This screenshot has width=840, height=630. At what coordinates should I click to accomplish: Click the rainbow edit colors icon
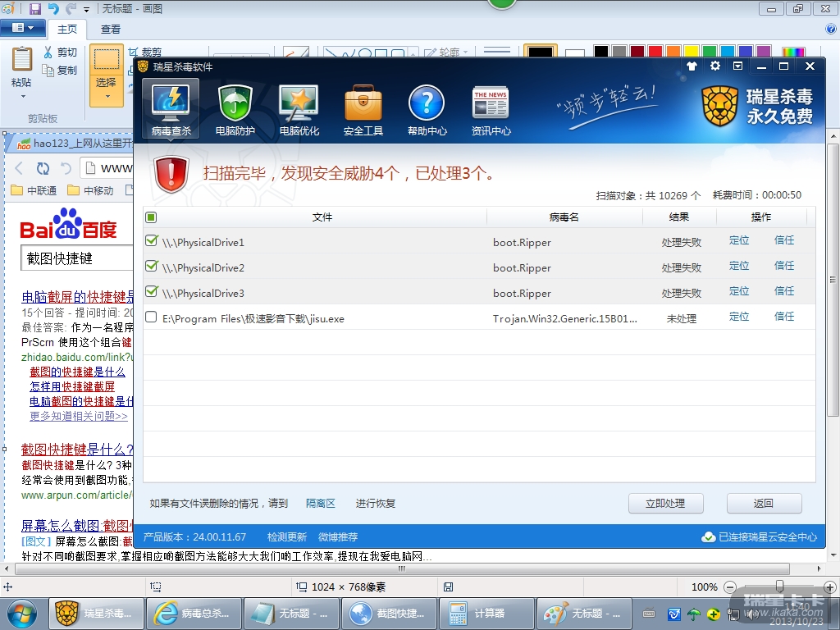click(x=793, y=52)
